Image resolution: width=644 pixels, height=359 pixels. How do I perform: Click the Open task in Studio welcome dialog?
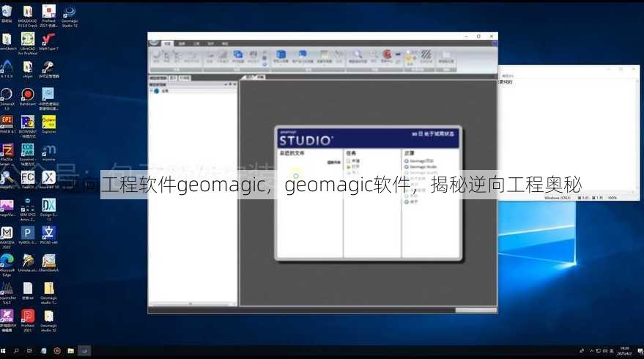tap(353, 167)
